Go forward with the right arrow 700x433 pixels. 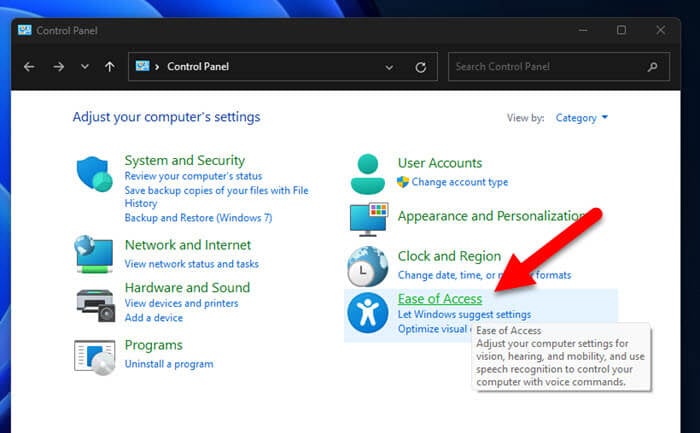(x=58, y=67)
